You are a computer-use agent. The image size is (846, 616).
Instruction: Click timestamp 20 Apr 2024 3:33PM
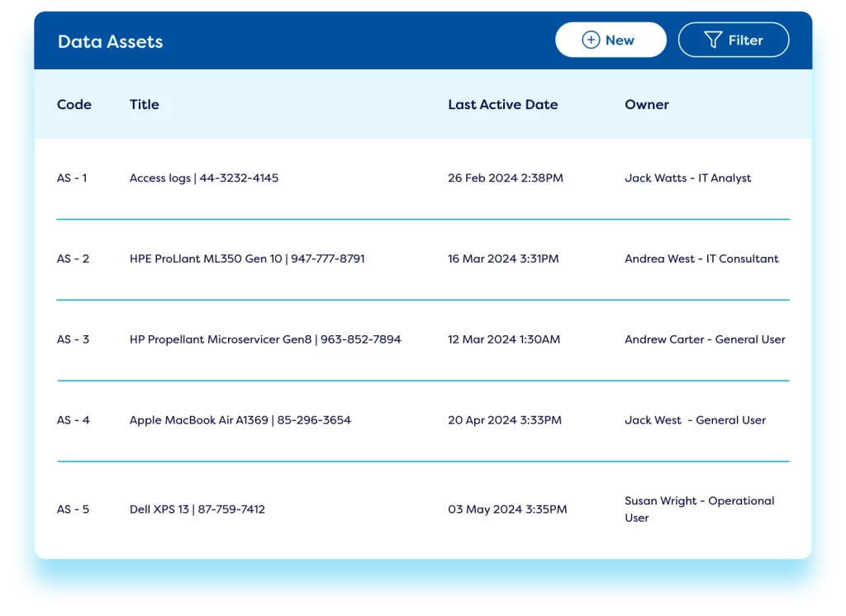click(x=505, y=420)
